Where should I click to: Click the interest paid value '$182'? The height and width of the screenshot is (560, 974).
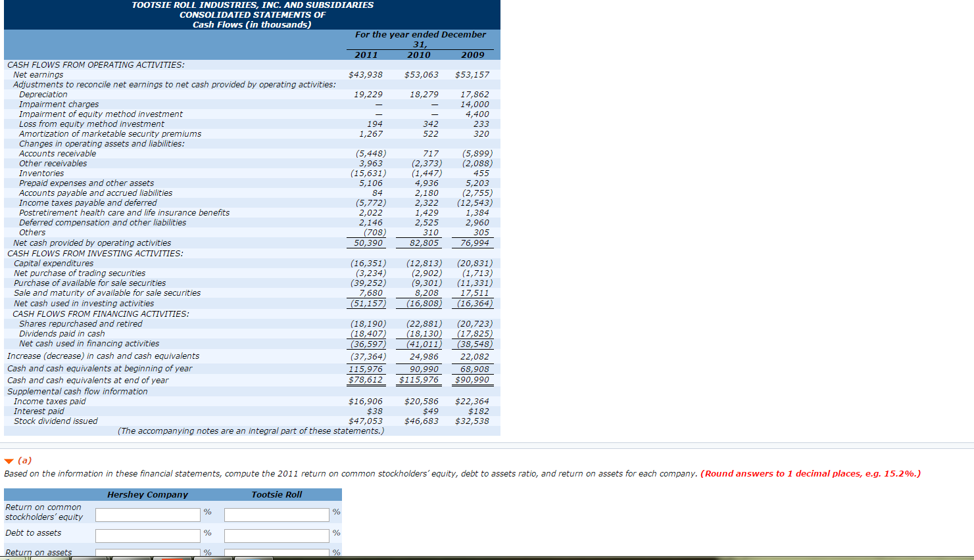pos(478,411)
